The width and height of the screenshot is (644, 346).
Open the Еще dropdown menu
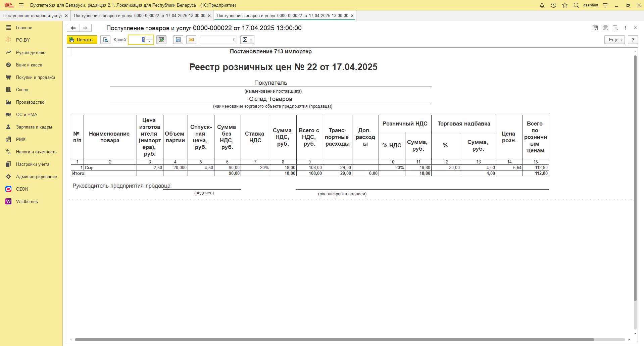click(614, 40)
